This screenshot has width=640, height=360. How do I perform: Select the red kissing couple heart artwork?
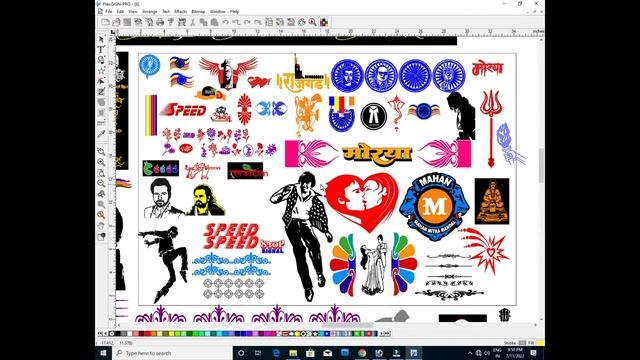tap(362, 202)
